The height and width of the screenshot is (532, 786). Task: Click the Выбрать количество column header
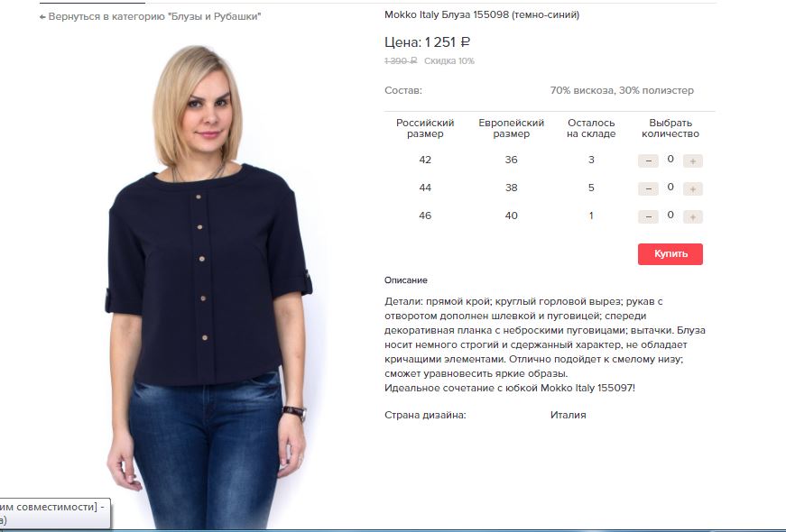(x=670, y=128)
